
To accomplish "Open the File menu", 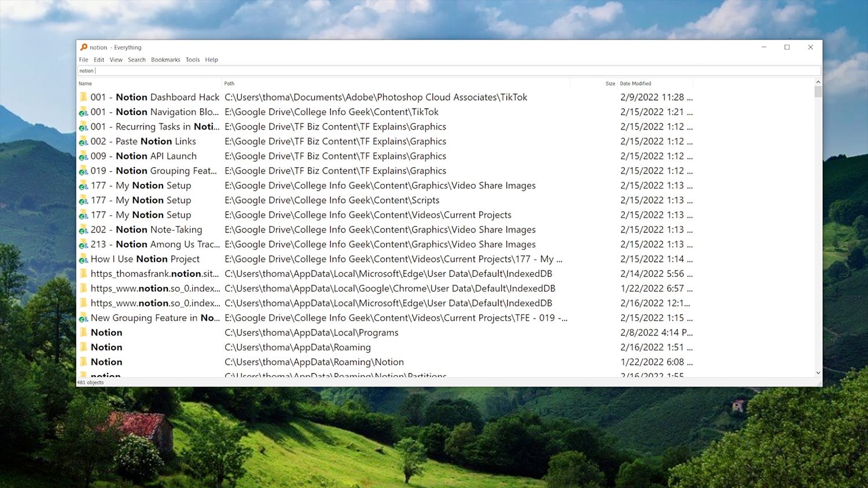I will 83,60.
